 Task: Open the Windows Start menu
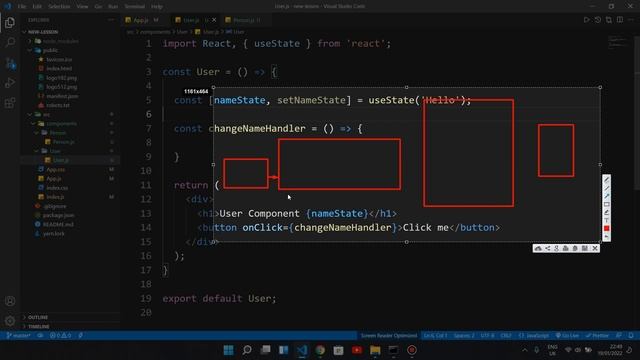pos(229,350)
